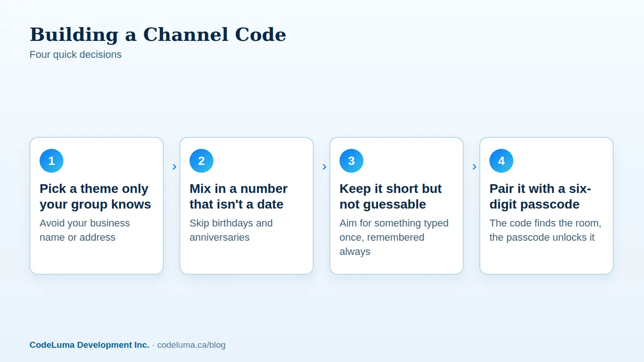Click "The code finds the room" description
The height and width of the screenshot is (362, 644).
click(x=545, y=230)
